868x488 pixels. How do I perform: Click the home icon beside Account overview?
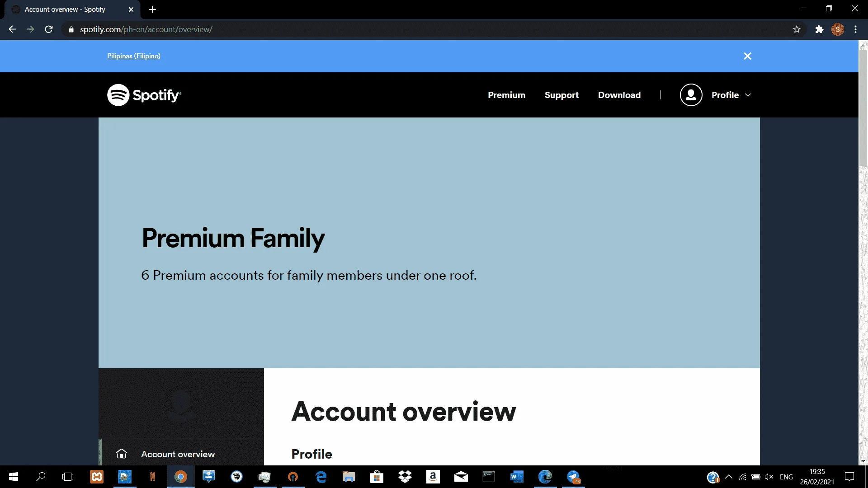[x=122, y=454]
